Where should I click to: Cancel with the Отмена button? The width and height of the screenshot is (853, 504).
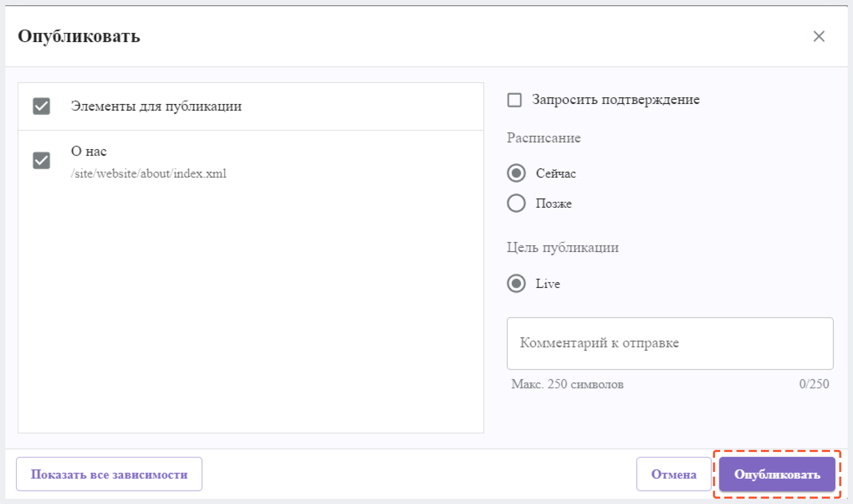click(x=673, y=474)
